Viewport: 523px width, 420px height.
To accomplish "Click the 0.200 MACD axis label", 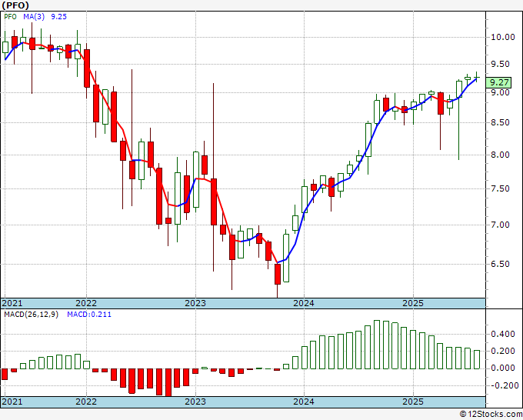I will (503, 352).
